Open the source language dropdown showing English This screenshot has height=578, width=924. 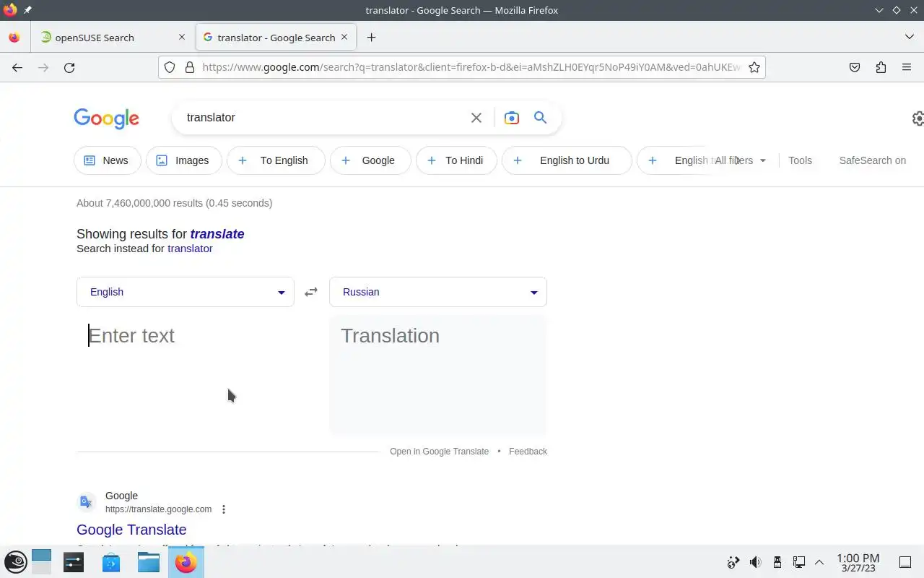coord(186,292)
